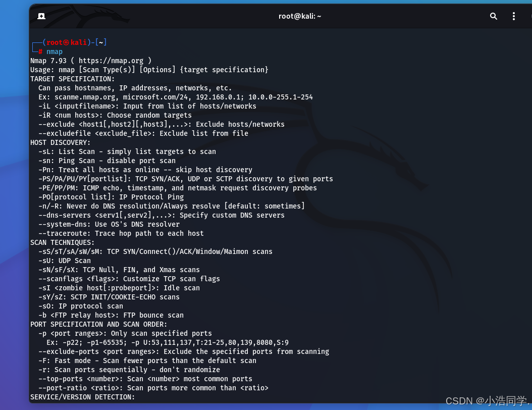
Task: Click the PORT SPECIFICATION AND SCAN ORDER heading
Action: click(x=99, y=325)
